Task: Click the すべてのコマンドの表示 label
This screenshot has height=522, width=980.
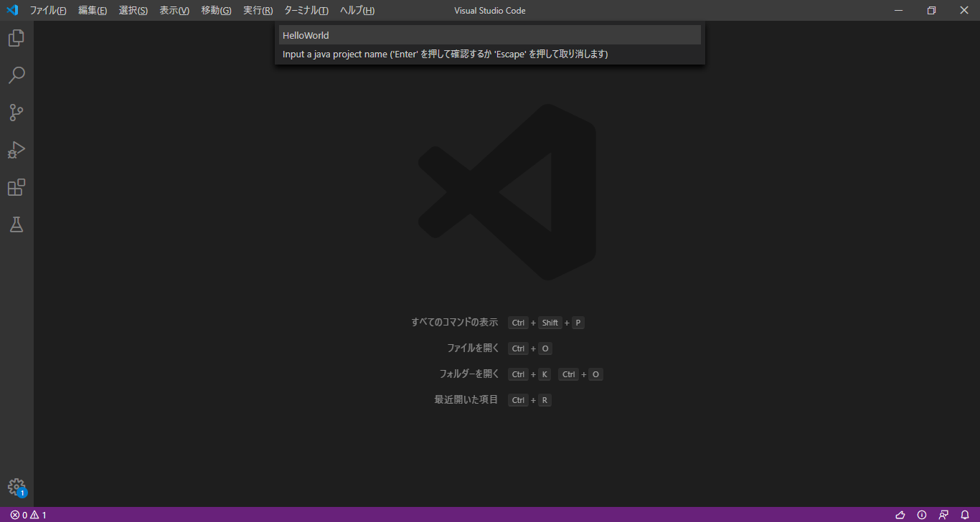Action: click(455, 323)
